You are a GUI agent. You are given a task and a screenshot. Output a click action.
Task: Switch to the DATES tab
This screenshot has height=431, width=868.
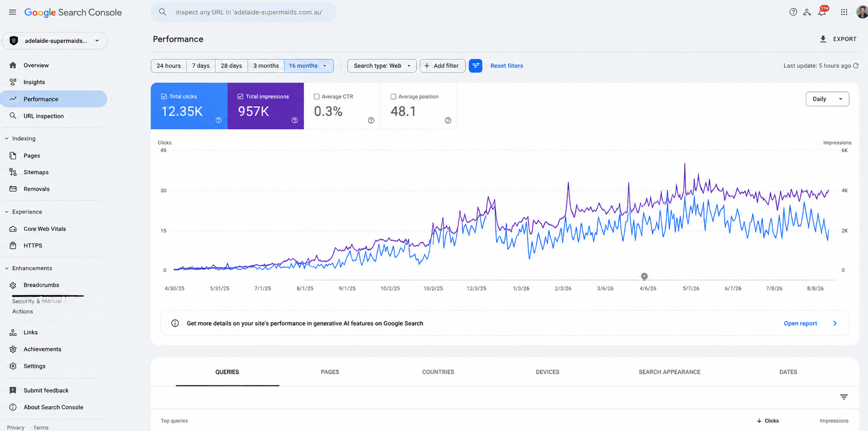click(x=788, y=372)
